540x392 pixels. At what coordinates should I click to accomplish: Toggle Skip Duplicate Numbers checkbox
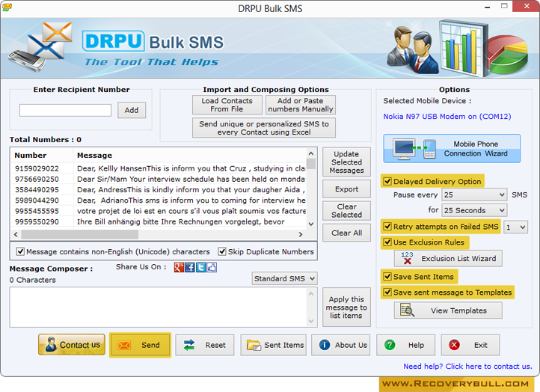coord(222,251)
